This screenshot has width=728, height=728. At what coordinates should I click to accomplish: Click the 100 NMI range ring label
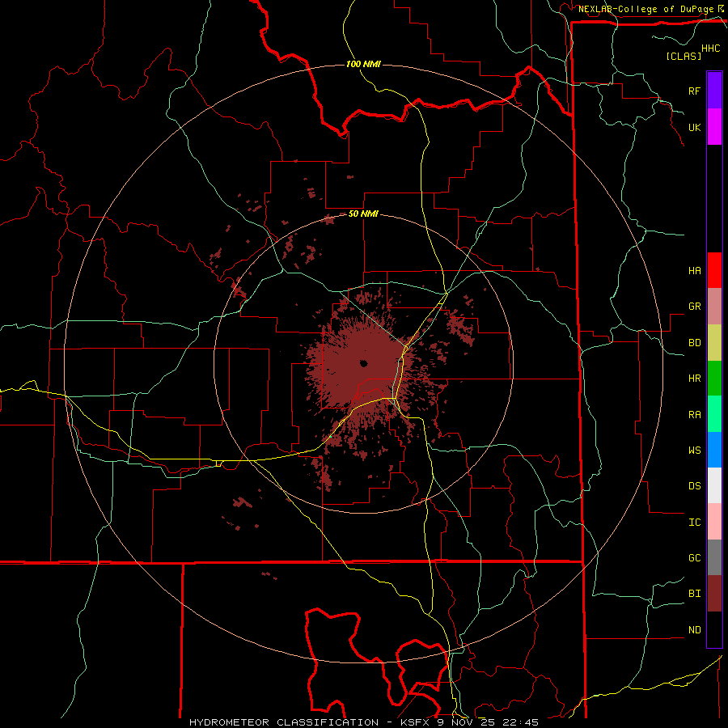point(363,64)
